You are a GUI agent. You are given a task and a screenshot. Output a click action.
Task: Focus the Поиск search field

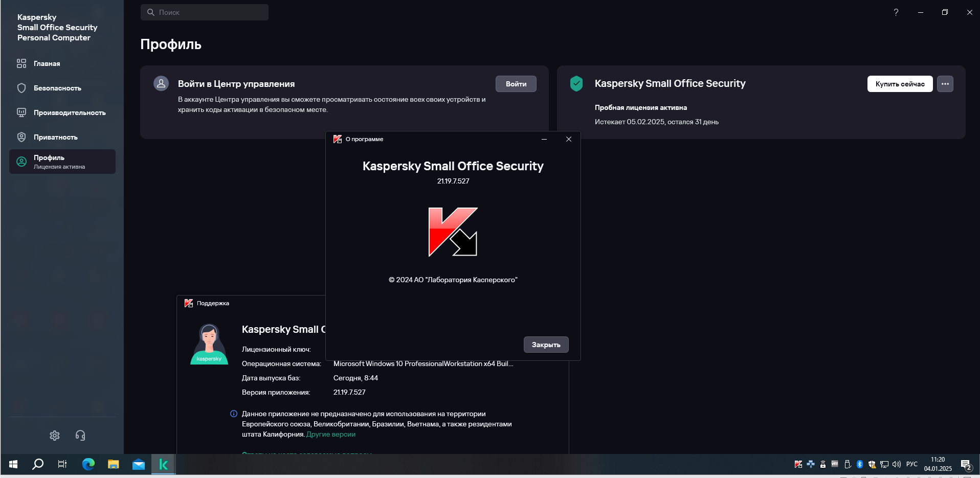205,12
